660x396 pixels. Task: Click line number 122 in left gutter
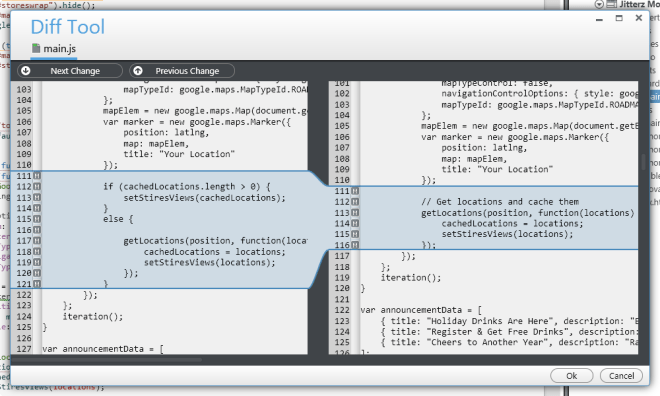point(24,295)
